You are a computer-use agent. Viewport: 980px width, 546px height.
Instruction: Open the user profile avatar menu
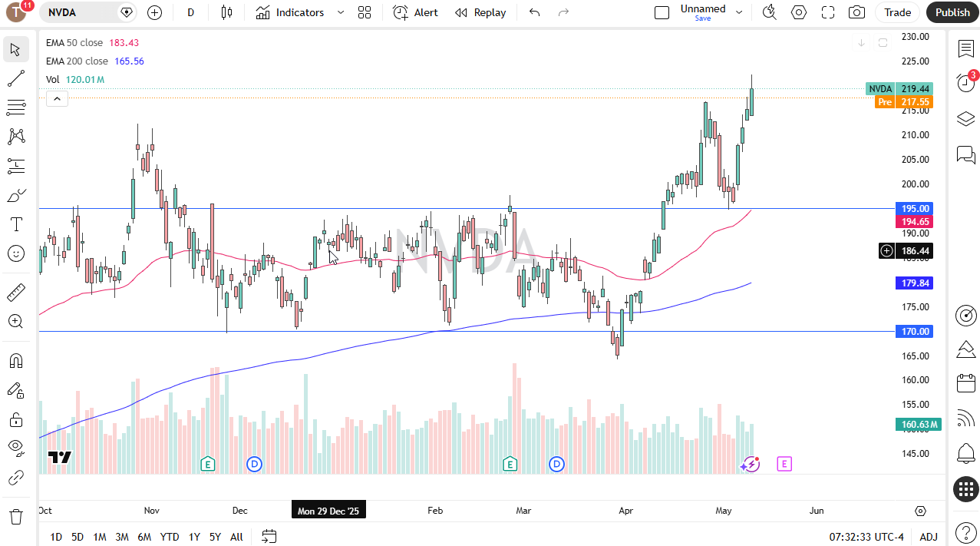click(x=15, y=12)
